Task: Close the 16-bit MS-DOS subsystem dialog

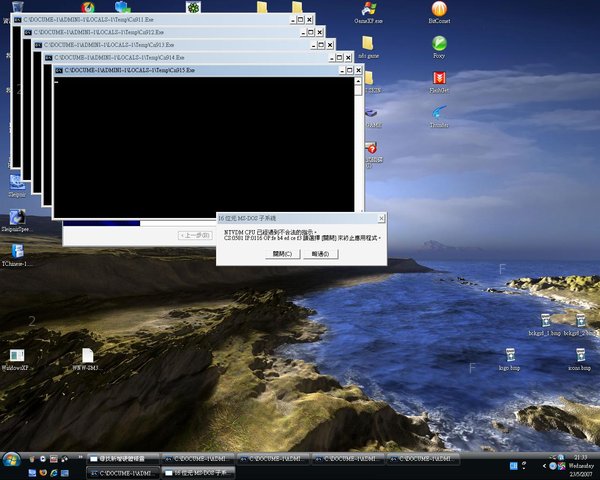Action: [381, 218]
